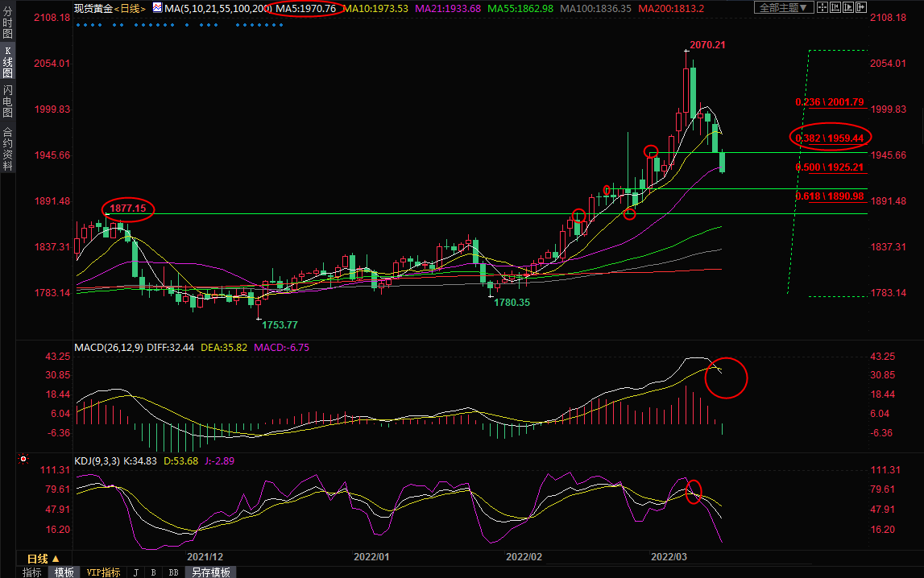The width and height of the screenshot is (924, 578).
Task: Switch to the 闪电图 side tab
Action: 7,101
